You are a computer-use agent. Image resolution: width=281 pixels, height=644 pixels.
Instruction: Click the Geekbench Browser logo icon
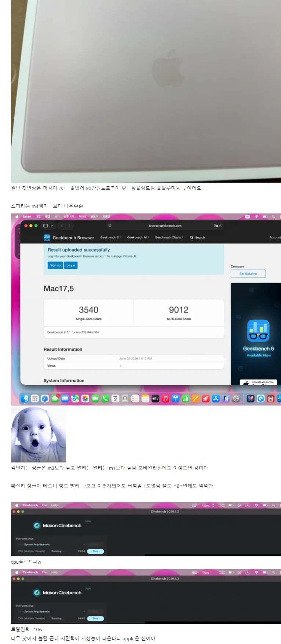[47, 238]
